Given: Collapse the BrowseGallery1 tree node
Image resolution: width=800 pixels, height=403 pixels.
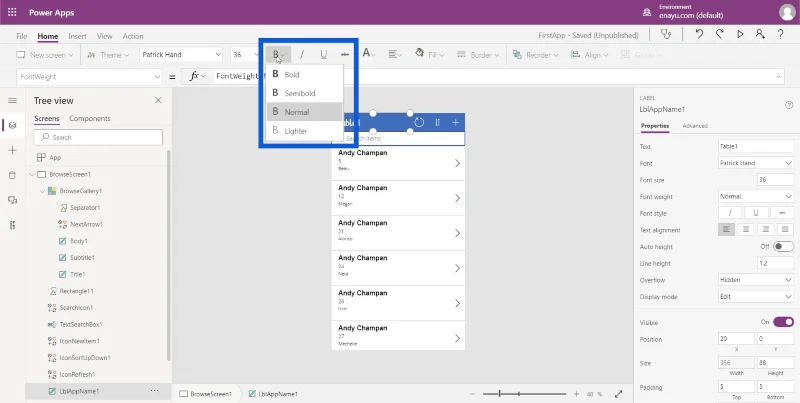Looking at the screenshot, I should (42, 191).
